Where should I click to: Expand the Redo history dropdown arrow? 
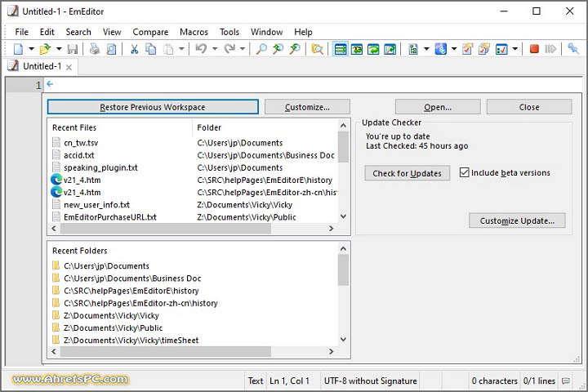tap(243, 49)
